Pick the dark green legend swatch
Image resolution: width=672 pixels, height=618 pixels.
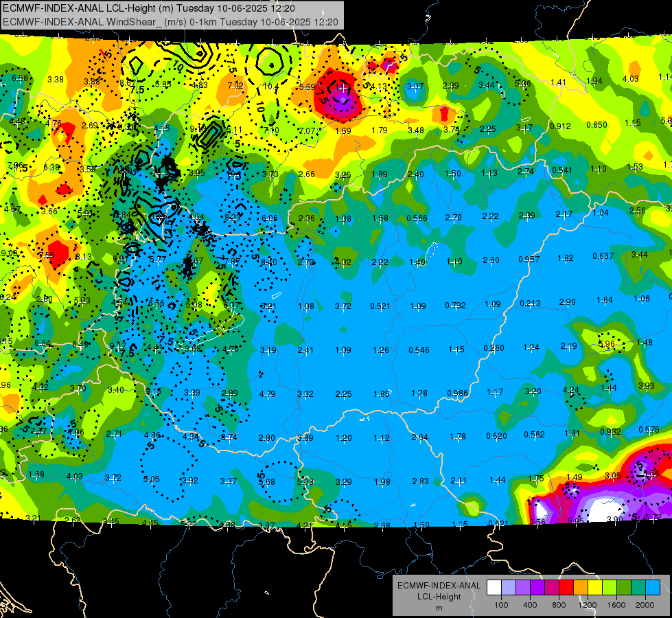point(624,588)
